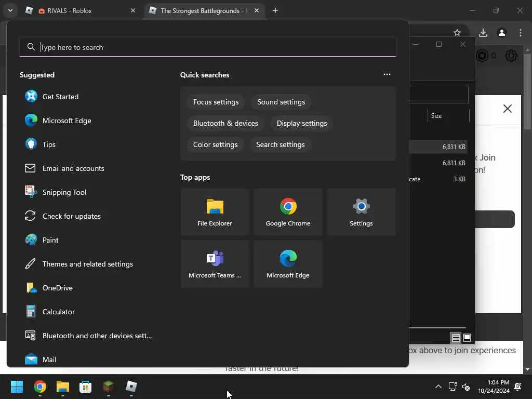The image size is (532, 399).
Task: Select Bluetooth & devices quick search
Action: pos(225,123)
